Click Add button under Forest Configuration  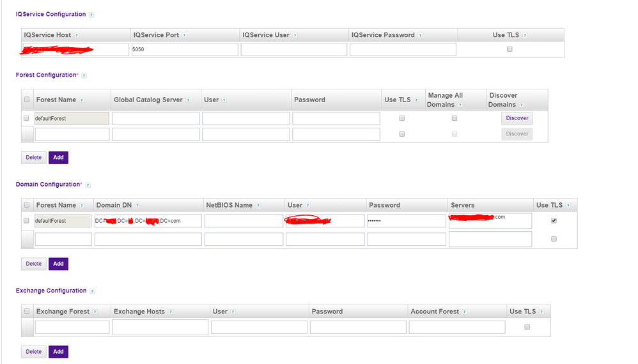[x=58, y=158]
